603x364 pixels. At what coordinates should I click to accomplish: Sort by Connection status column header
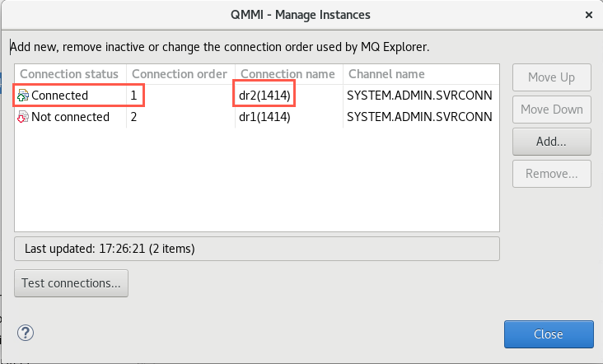[69, 74]
